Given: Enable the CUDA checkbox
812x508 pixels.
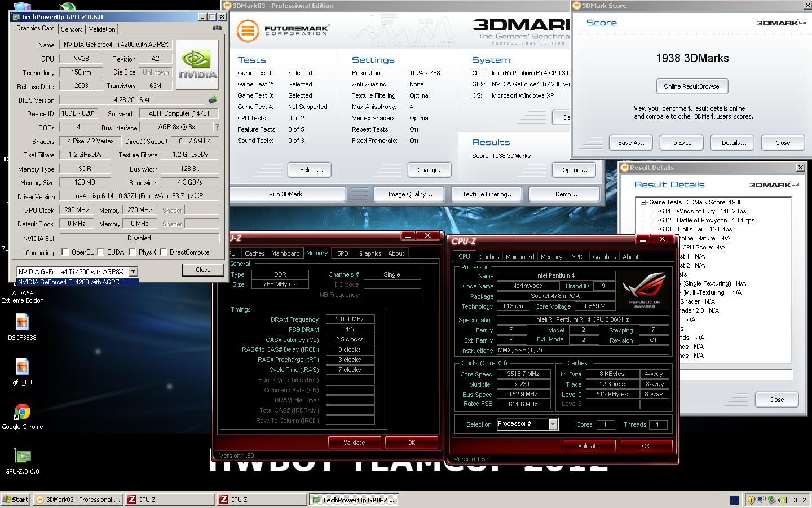Looking at the screenshot, I should click(x=100, y=252).
